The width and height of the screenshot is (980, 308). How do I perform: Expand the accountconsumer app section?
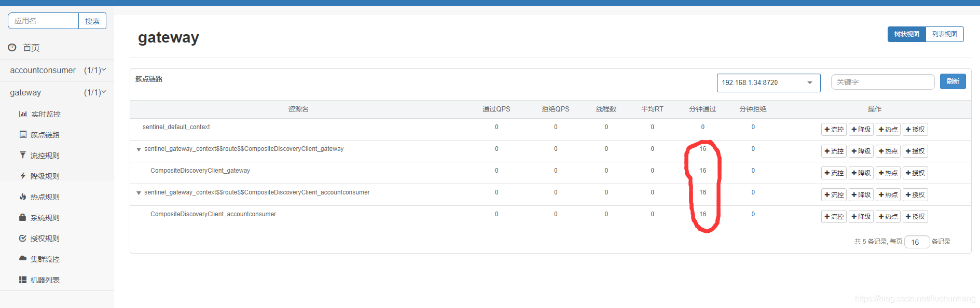pyautogui.click(x=57, y=70)
